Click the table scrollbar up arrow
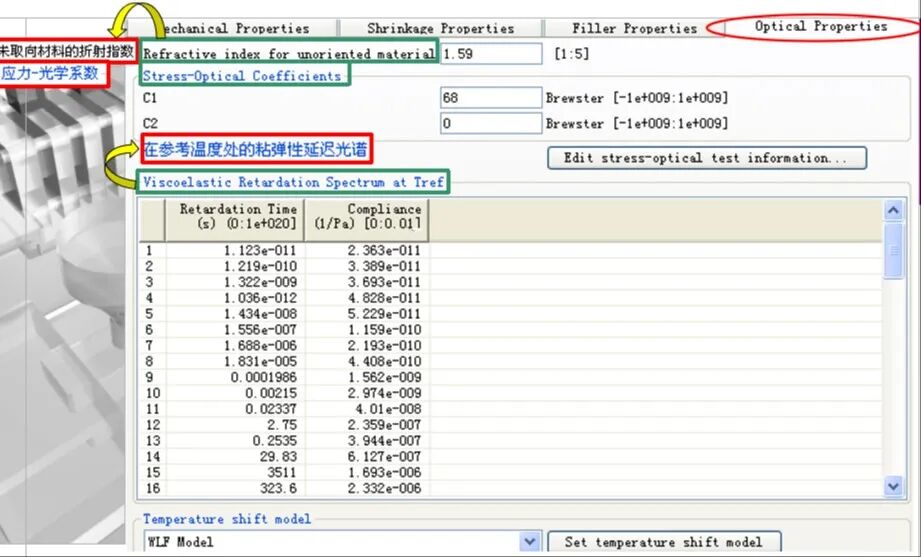 click(x=894, y=210)
